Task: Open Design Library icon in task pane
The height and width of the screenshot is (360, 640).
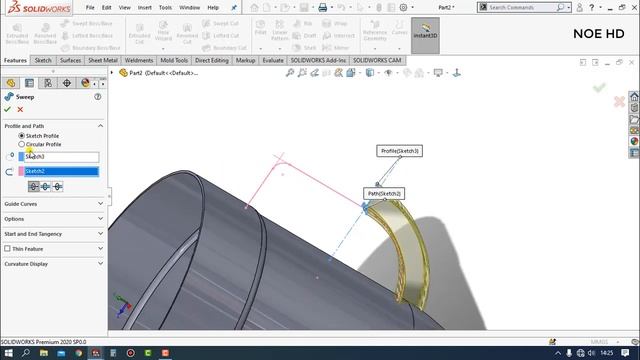Action: pos(634,108)
